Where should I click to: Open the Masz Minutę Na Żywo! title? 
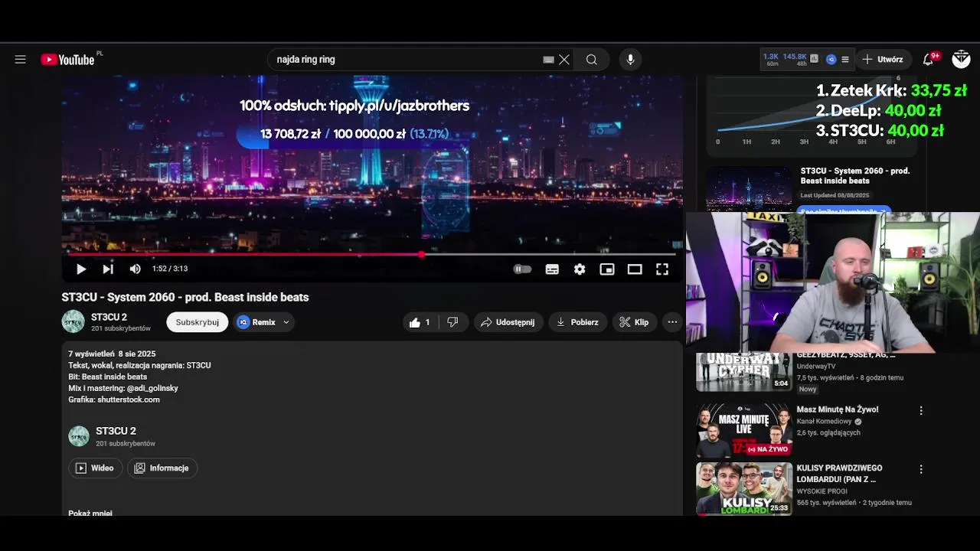point(837,409)
